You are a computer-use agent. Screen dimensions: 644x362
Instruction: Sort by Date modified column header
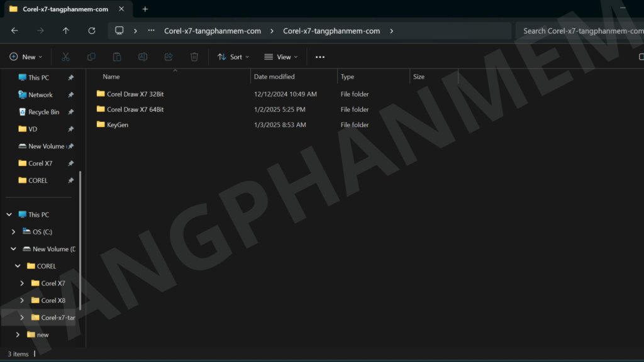pos(274,77)
